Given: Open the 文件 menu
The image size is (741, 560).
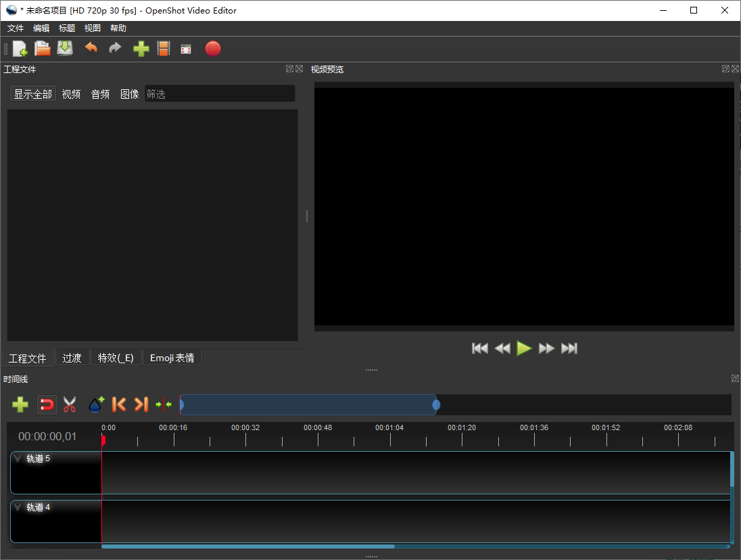Looking at the screenshot, I should (x=16, y=28).
